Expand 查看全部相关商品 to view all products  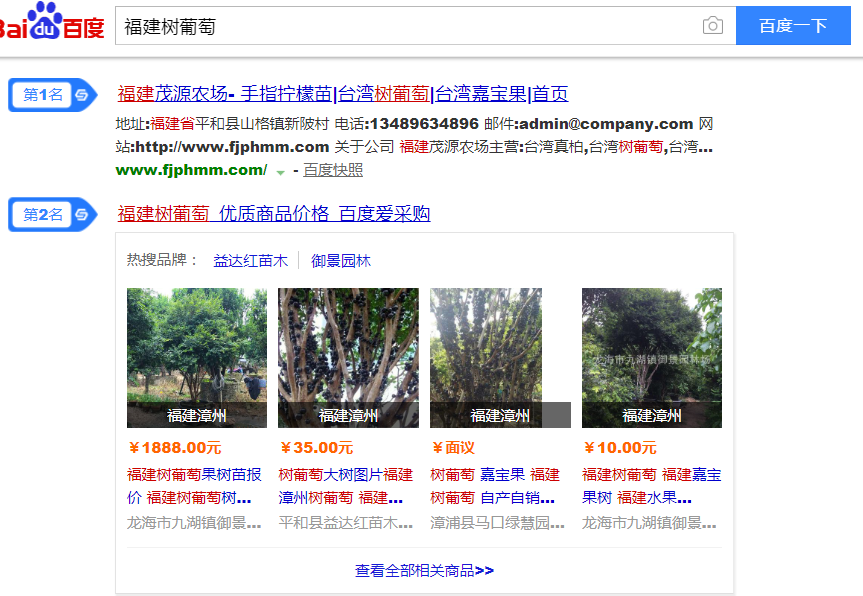(x=424, y=571)
